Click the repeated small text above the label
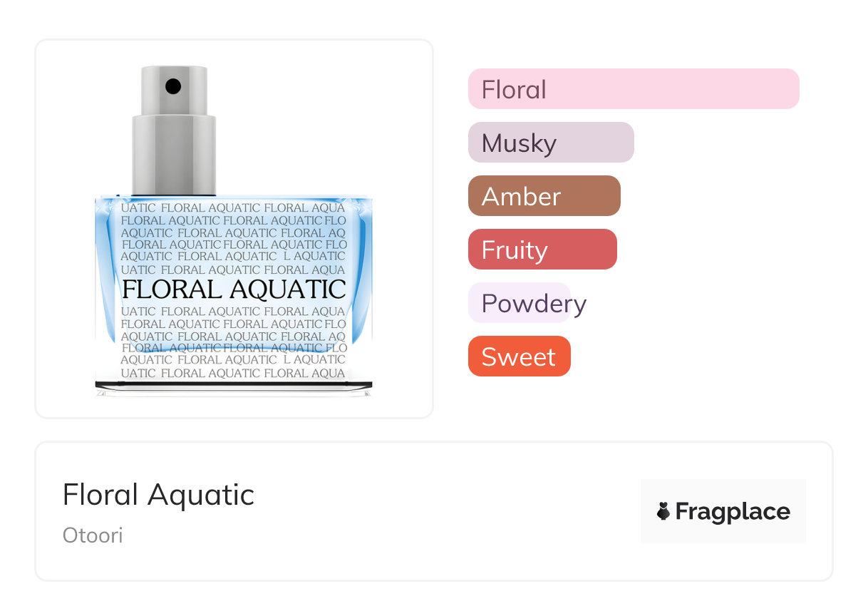 [234, 238]
